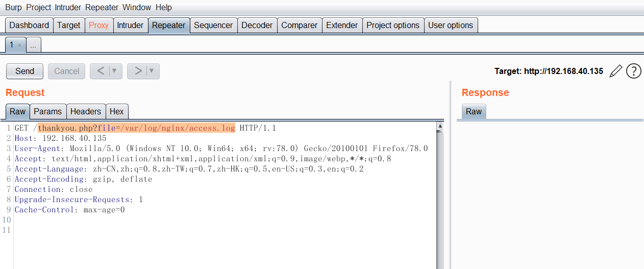Image resolution: width=644 pixels, height=269 pixels.
Task: Switch to the Target tab
Action: (x=68, y=25)
